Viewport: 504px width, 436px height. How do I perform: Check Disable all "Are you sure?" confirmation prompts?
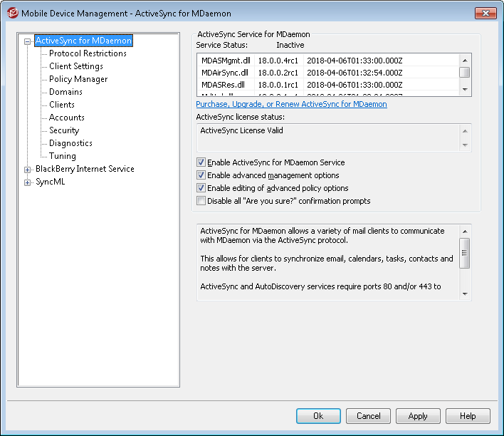click(x=201, y=201)
